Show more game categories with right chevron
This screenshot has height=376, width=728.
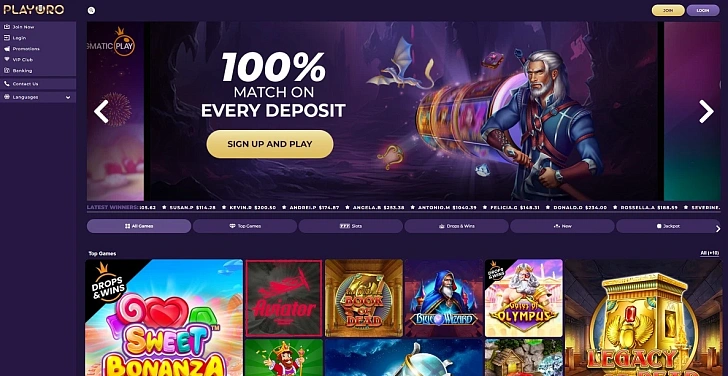click(x=718, y=228)
